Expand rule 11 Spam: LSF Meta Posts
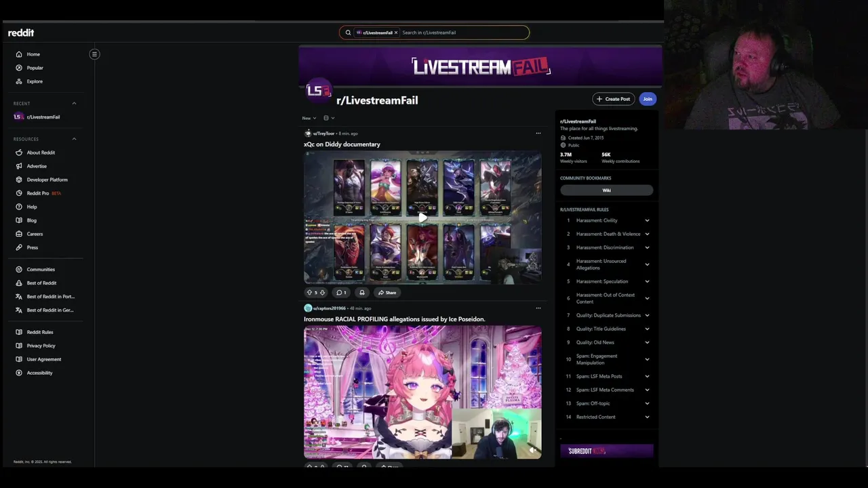 coord(647,376)
